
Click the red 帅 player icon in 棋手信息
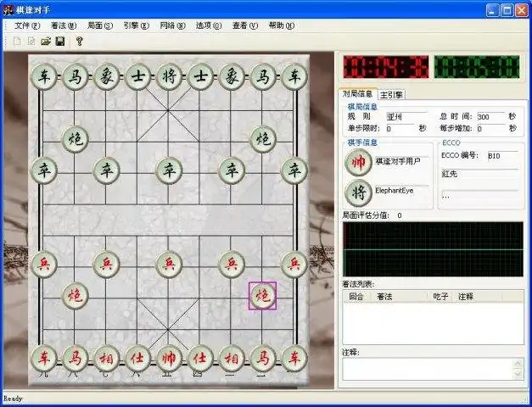pos(358,163)
